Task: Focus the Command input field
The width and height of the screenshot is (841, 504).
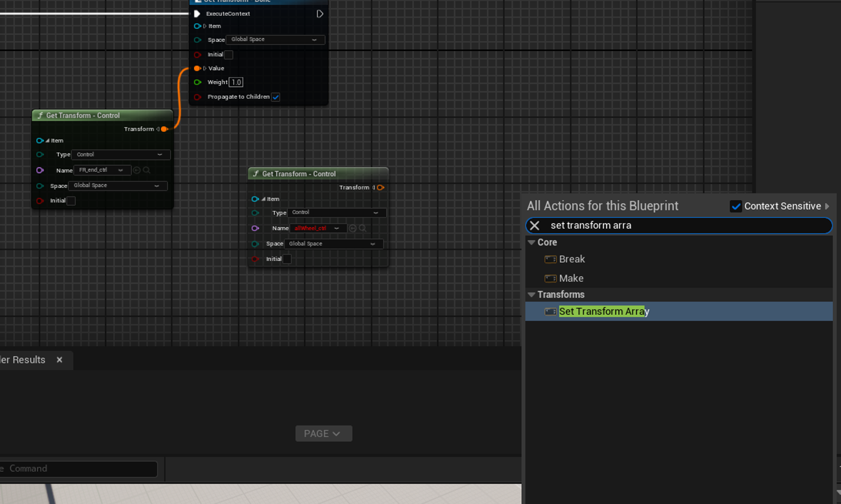Action: pos(79,469)
